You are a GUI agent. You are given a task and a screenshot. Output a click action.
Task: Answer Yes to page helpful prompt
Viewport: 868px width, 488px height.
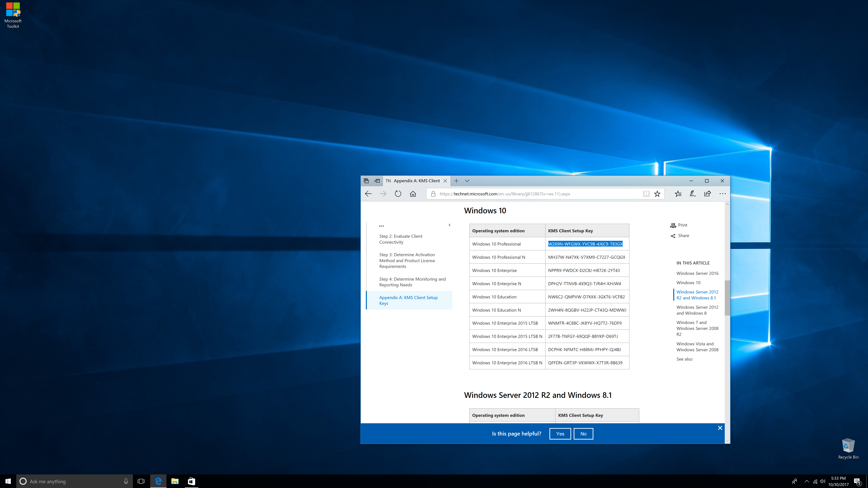(560, 434)
